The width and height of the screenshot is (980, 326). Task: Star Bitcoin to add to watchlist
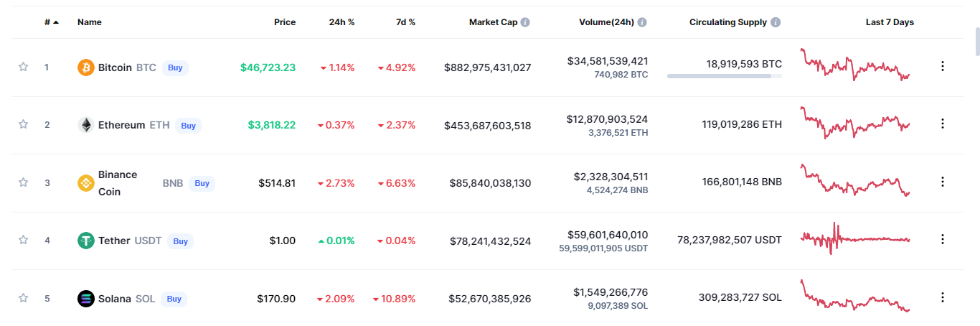[x=23, y=67]
